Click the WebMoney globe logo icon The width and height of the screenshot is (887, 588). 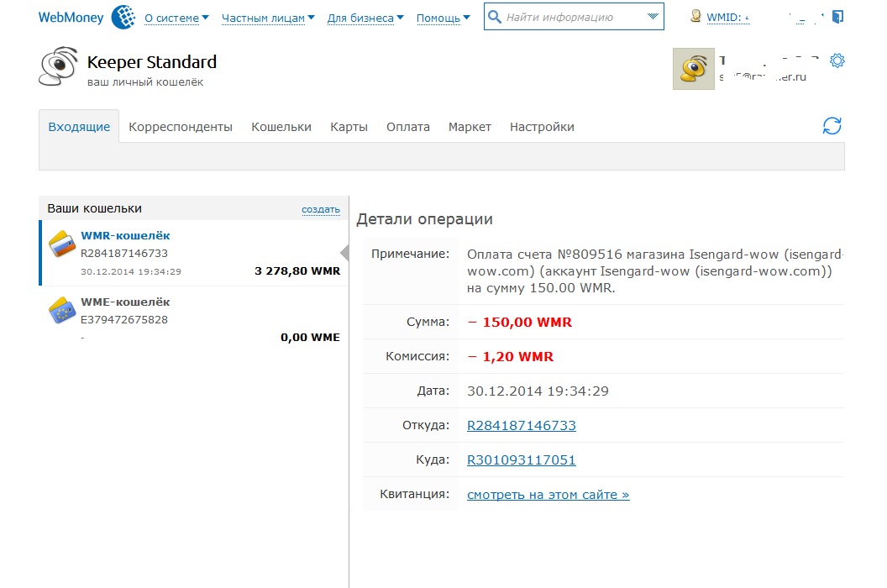coord(123,17)
